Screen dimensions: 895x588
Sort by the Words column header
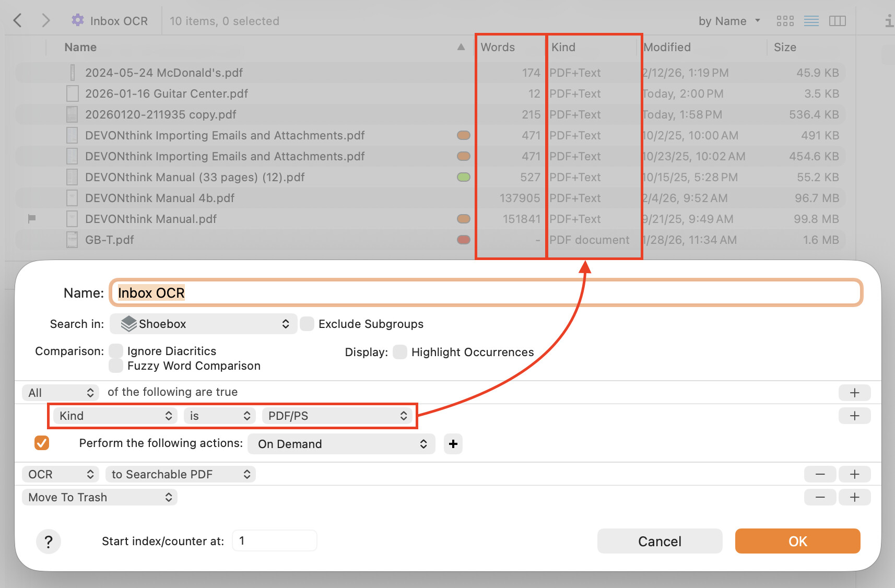[x=498, y=48]
